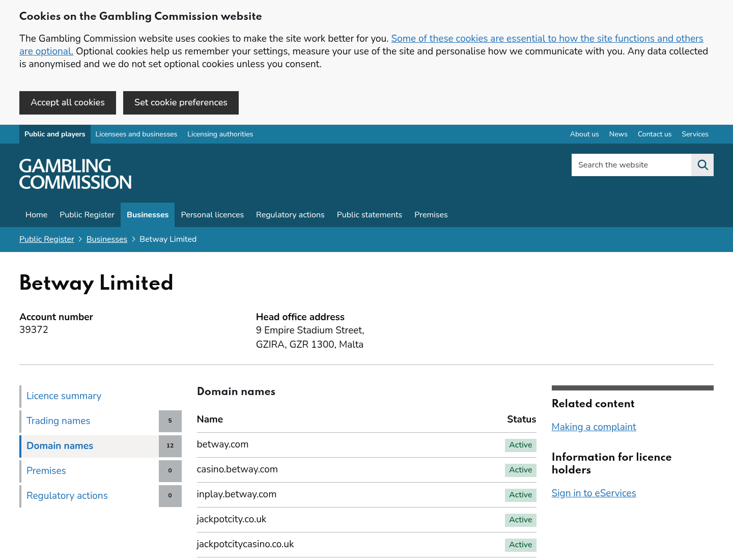Open the Contact us link
The height and width of the screenshot is (560, 733).
[655, 134]
